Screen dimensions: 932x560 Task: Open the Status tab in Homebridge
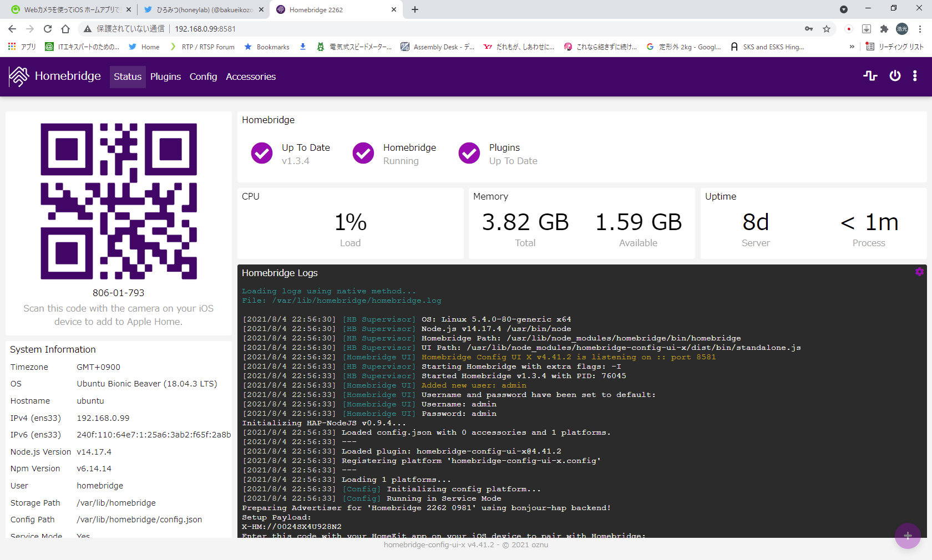point(128,77)
